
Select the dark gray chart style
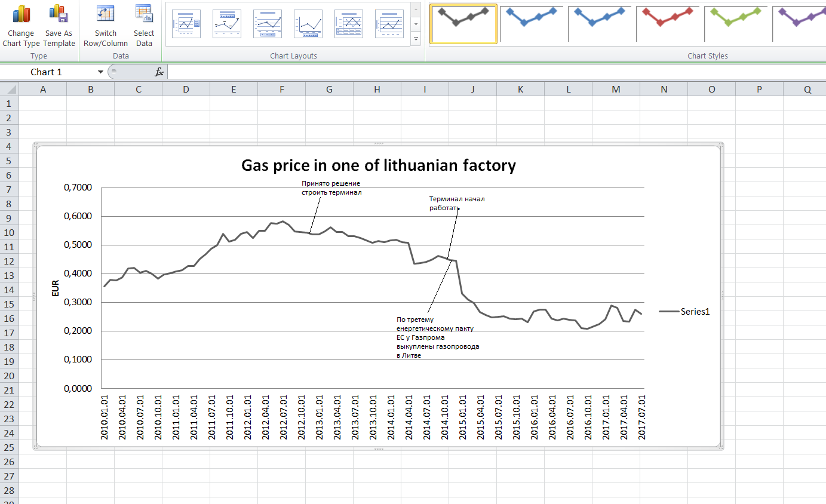(x=463, y=23)
